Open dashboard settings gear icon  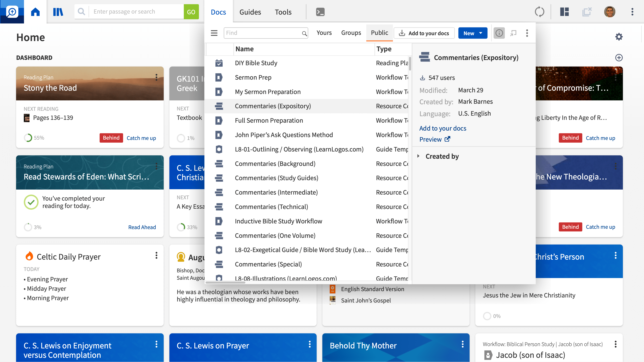619,37
